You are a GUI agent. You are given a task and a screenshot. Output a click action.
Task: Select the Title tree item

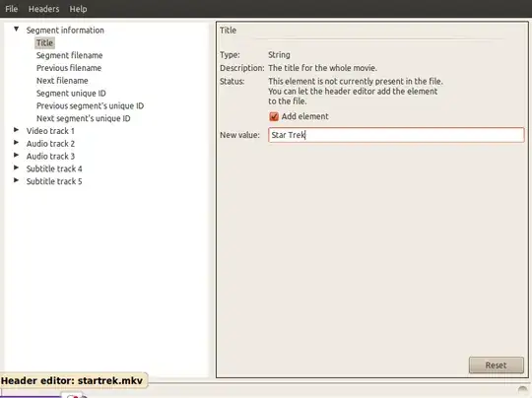click(x=44, y=42)
